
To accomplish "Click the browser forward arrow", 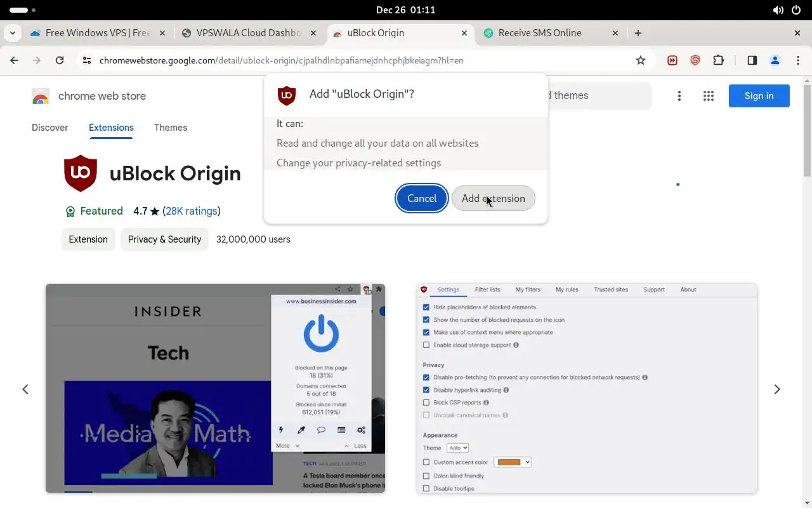I will pyautogui.click(x=37, y=60).
